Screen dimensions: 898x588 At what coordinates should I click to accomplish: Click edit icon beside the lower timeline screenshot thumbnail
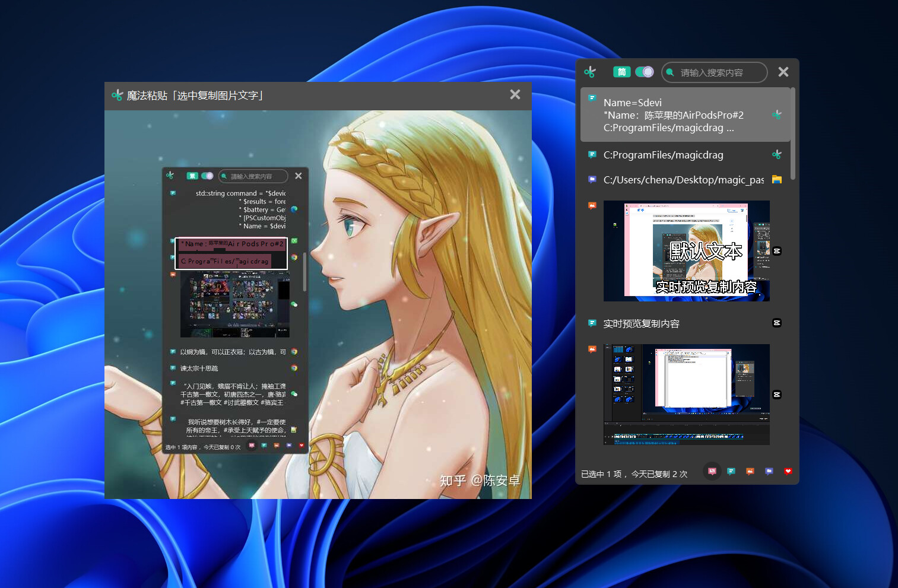click(x=776, y=394)
